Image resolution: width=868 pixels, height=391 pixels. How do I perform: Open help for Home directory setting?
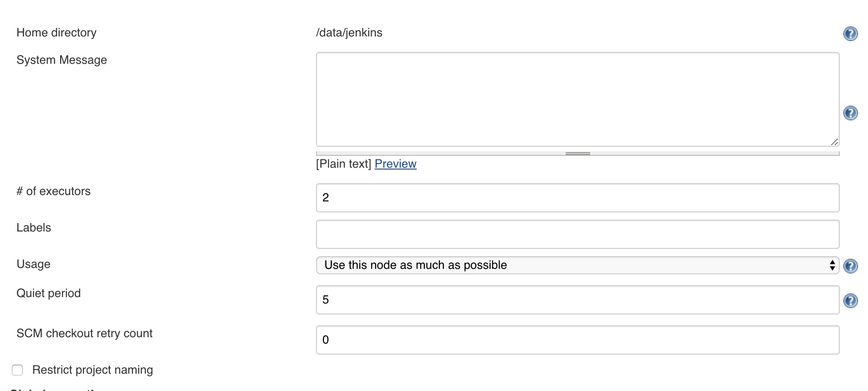point(851,34)
